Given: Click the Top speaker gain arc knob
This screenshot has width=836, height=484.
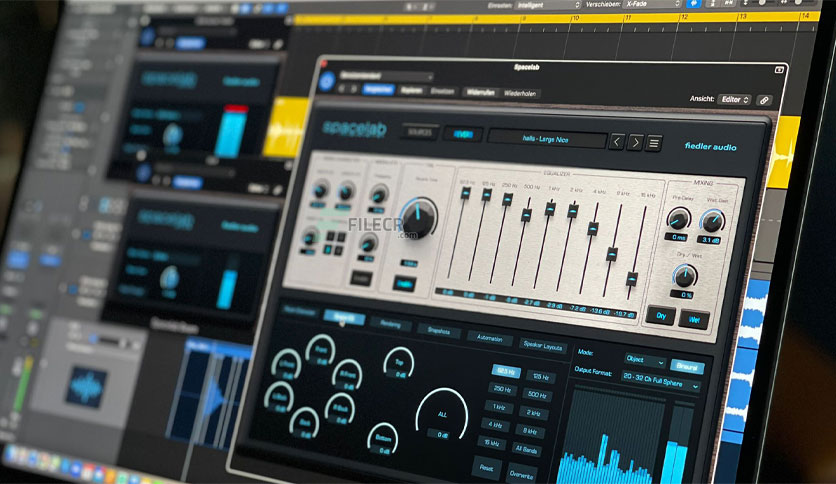Looking at the screenshot, I should (399, 362).
